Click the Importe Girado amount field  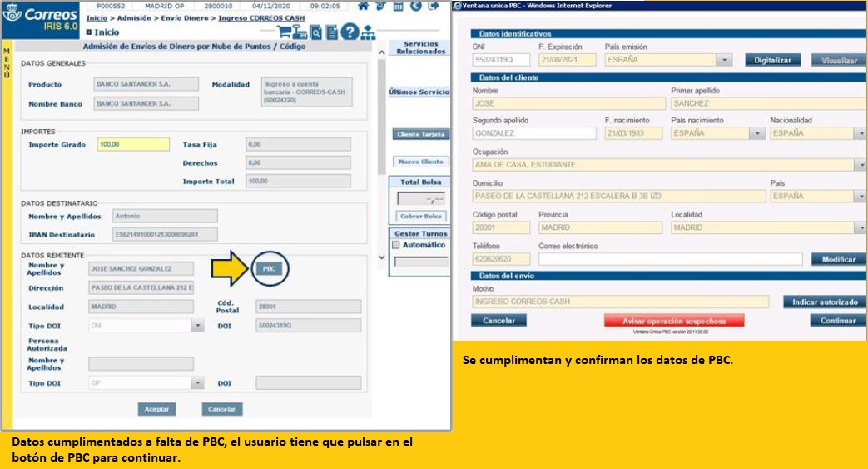pos(133,144)
